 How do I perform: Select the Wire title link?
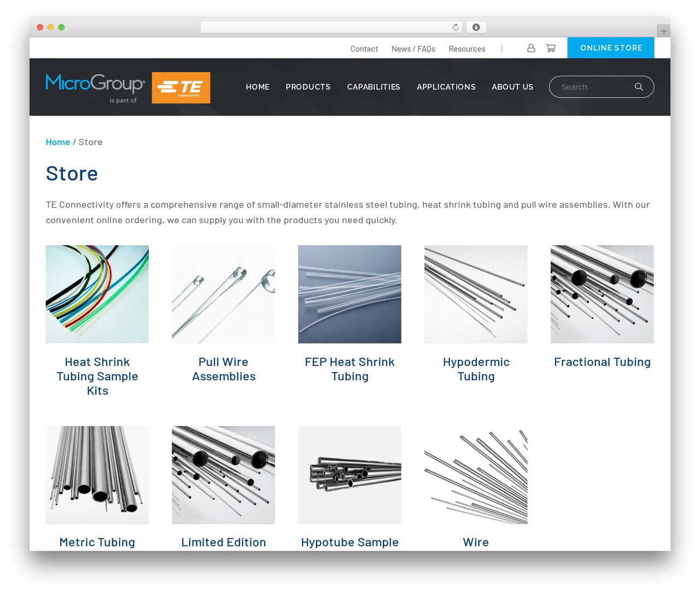476,542
